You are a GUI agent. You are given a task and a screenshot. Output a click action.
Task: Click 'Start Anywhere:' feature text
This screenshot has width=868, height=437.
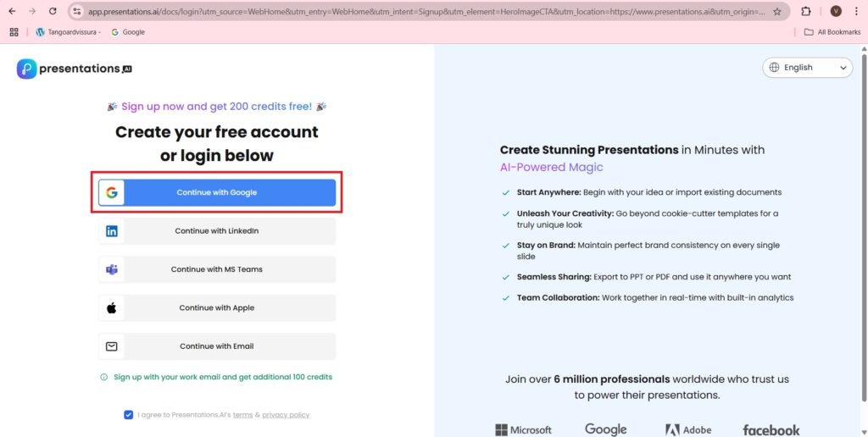548,192
